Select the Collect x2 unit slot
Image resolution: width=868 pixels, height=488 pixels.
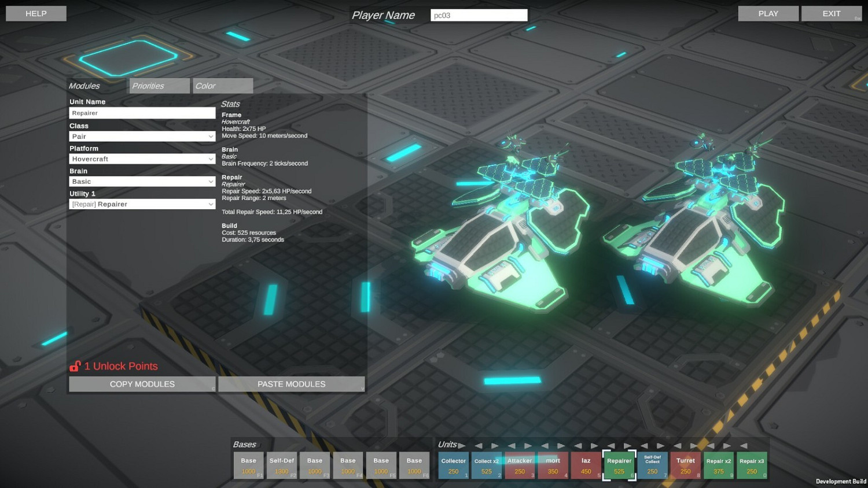coord(487,465)
